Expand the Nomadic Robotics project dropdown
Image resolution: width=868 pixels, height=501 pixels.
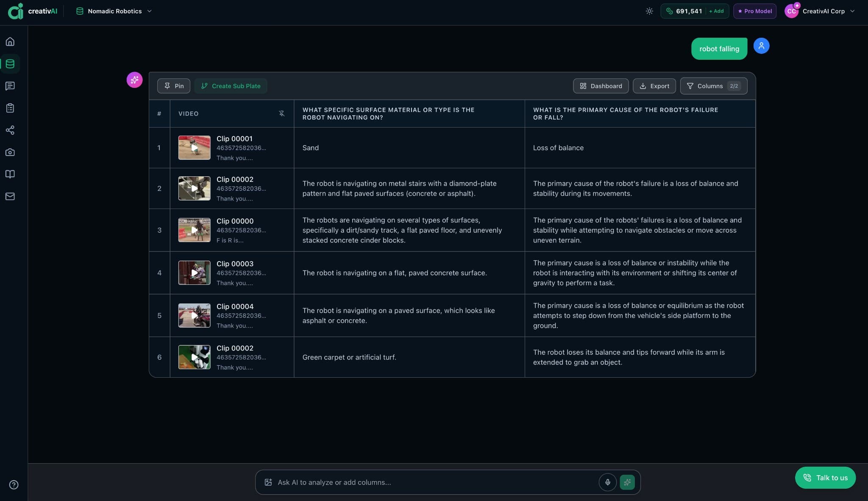pos(114,11)
